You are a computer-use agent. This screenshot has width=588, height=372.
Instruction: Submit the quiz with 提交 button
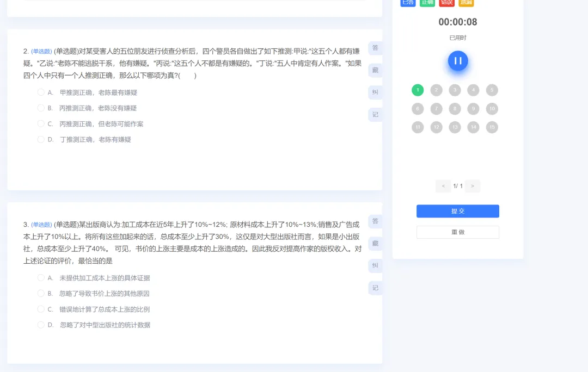(457, 211)
